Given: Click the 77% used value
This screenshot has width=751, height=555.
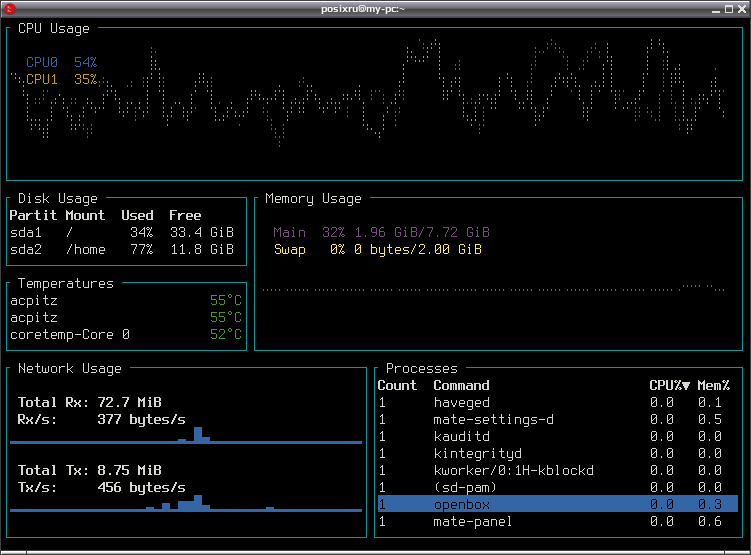Looking at the screenshot, I should tap(141, 249).
